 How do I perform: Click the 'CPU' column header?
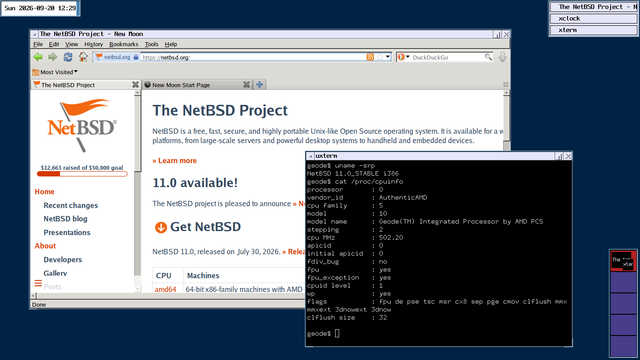(164, 276)
